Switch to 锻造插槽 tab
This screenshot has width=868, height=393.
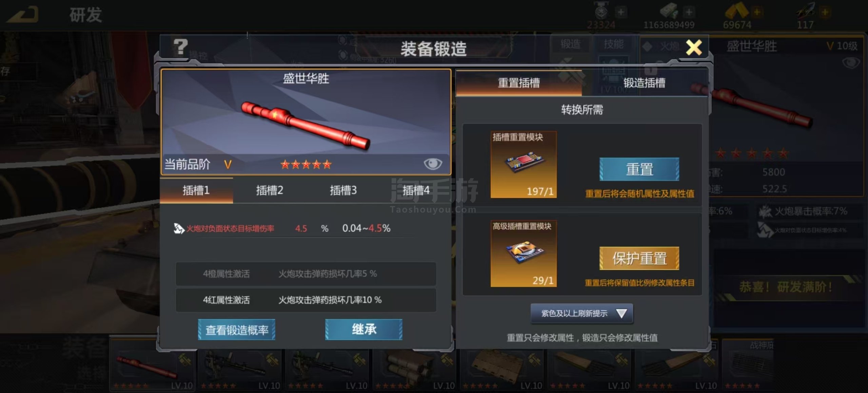coord(645,83)
